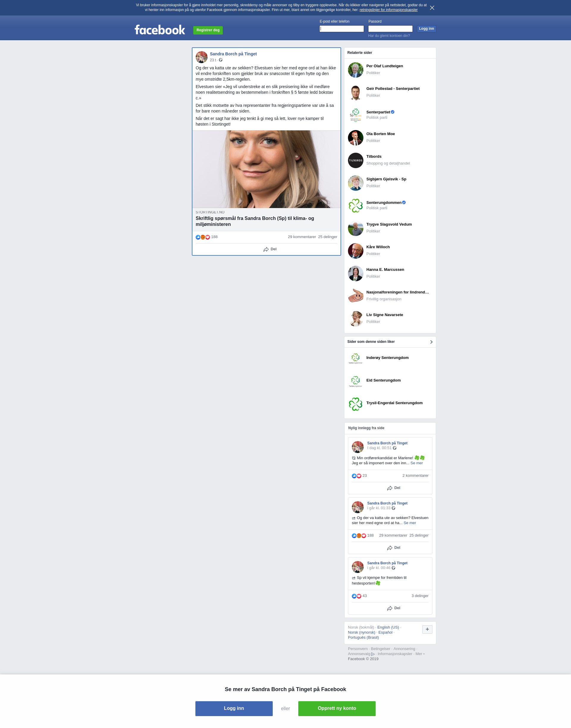Close the cookie notice banner
The width and height of the screenshot is (571, 728).
pos(432,8)
